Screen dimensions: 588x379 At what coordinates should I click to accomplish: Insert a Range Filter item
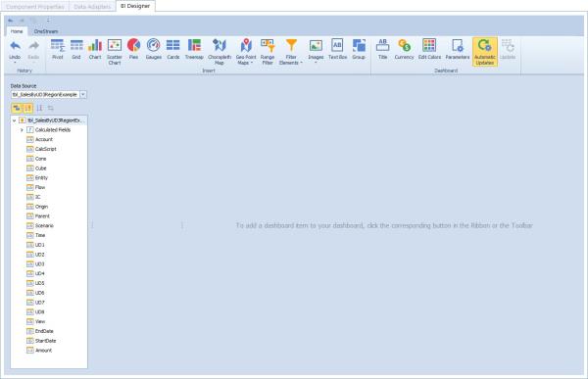point(268,52)
